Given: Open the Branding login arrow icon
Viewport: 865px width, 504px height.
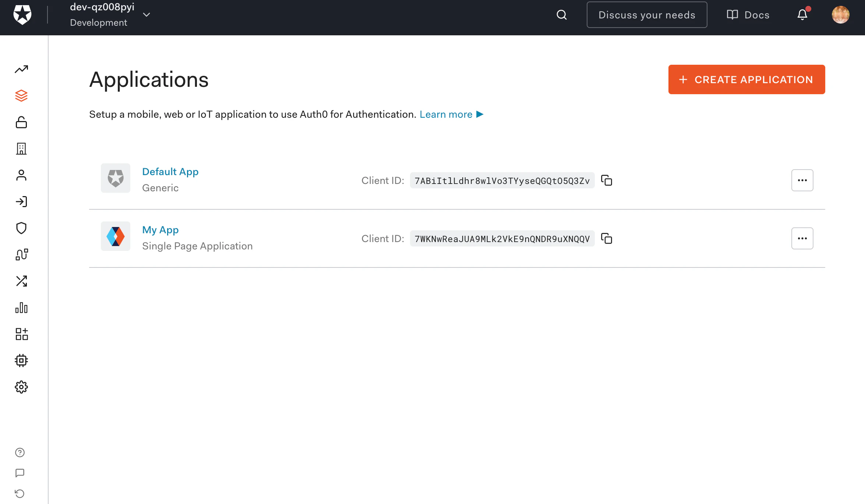Looking at the screenshot, I should [21, 202].
